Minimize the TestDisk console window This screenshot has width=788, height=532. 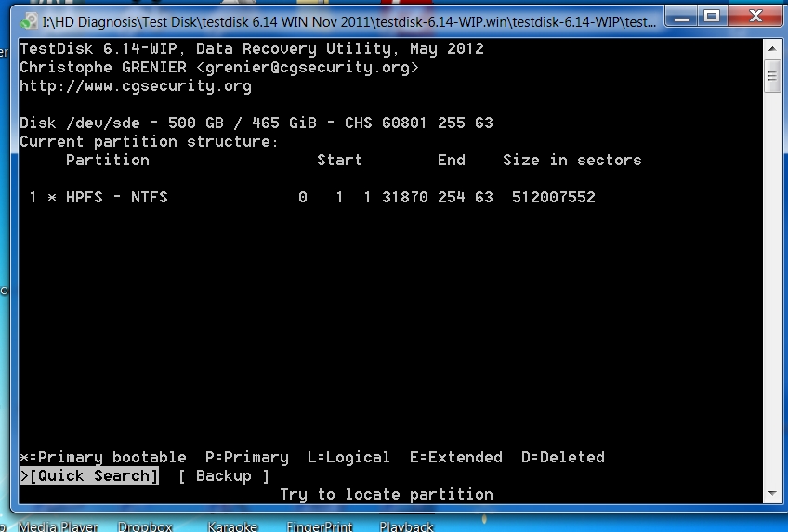[681, 18]
